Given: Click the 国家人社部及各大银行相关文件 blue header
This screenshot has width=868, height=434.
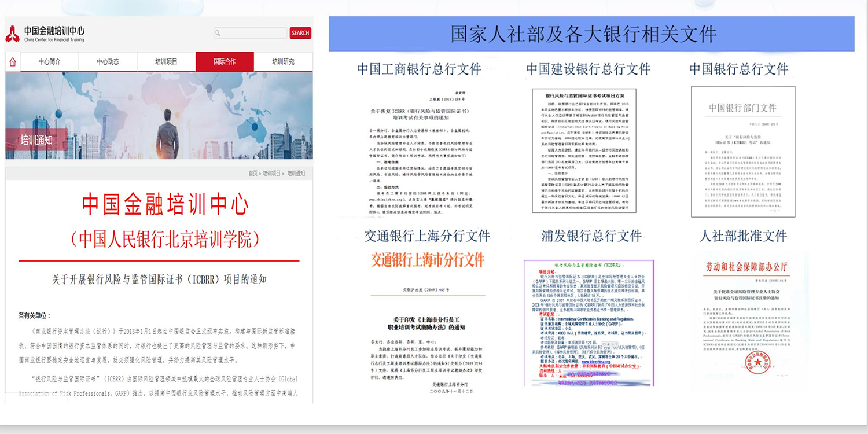Looking at the screenshot, I should tap(591, 34).
